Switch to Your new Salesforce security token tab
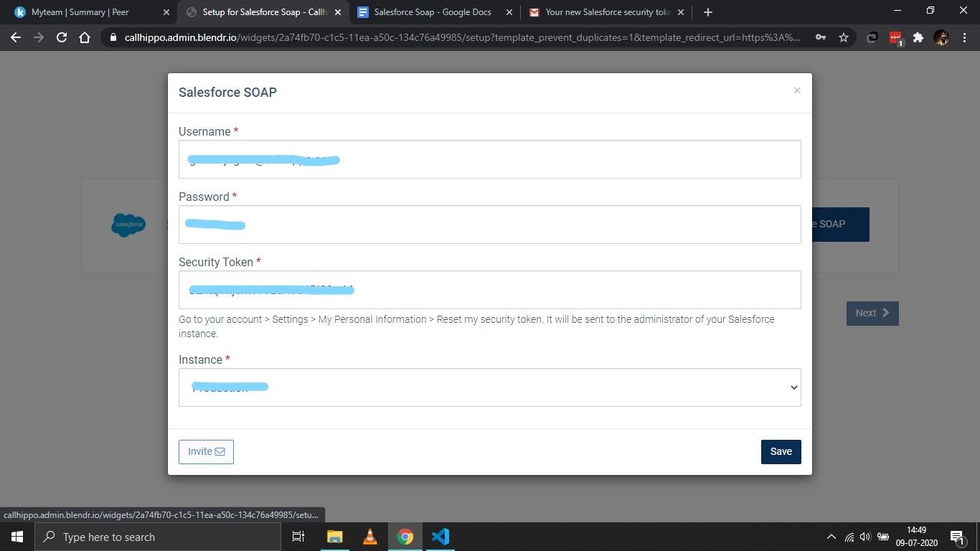The image size is (980, 551). tap(607, 12)
